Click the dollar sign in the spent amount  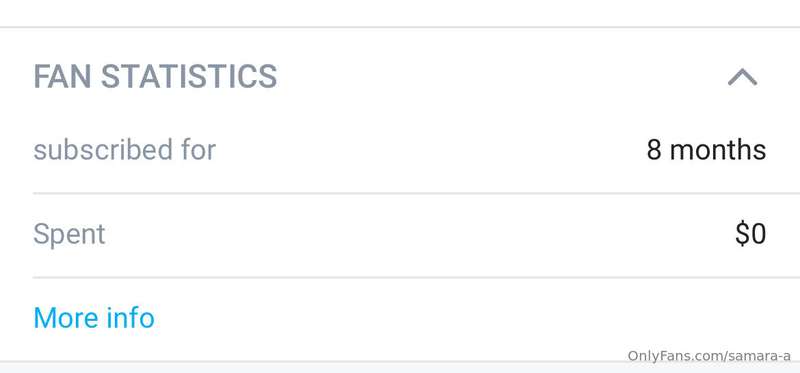(742, 234)
